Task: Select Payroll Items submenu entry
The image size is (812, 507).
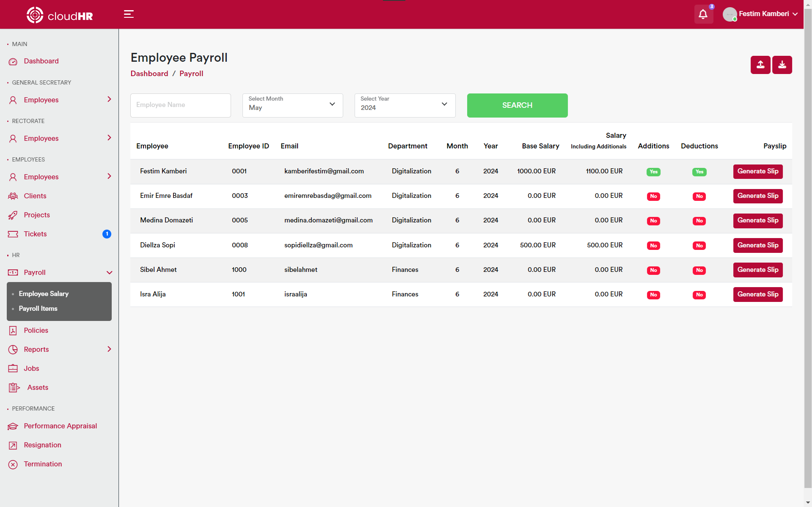Action: (x=38, y=309)
